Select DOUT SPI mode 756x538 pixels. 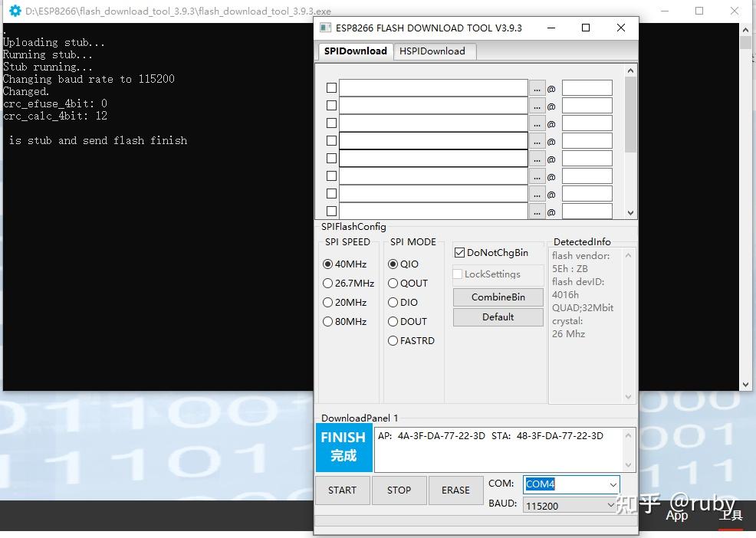click(394, 321)
